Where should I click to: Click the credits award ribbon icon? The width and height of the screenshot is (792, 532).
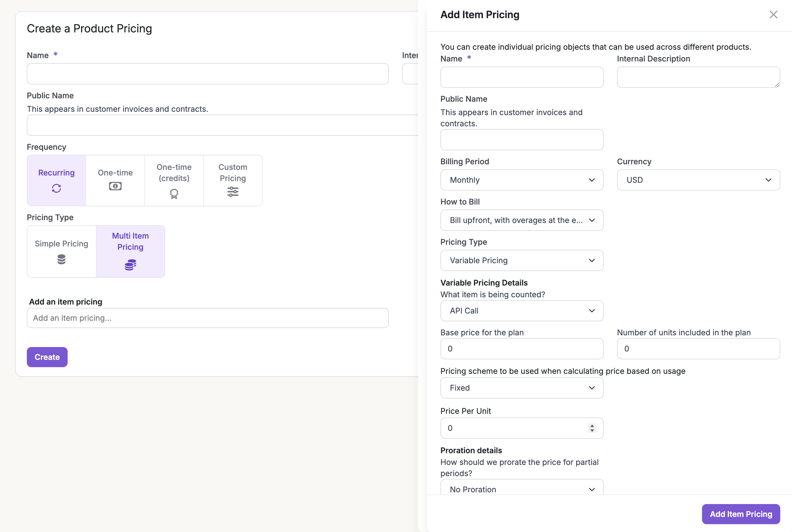(174, 193)
